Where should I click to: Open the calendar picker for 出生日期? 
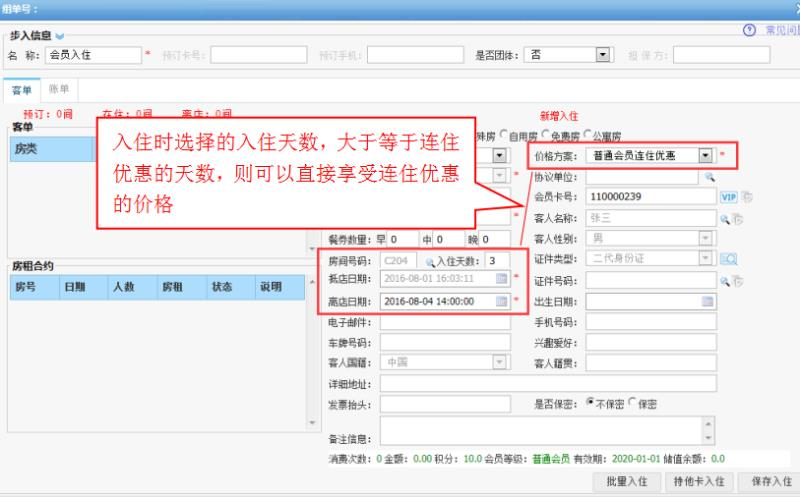(x=708, y=301)
